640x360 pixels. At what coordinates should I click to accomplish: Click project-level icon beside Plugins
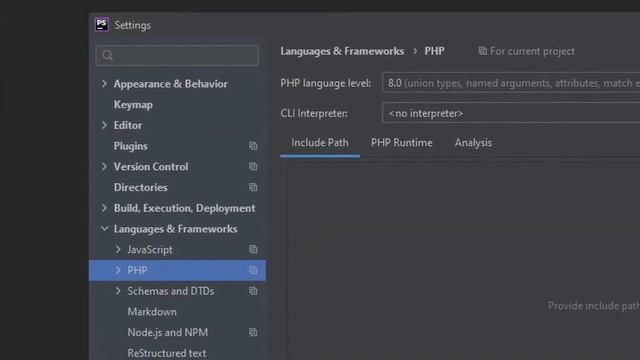coord(253,146)
